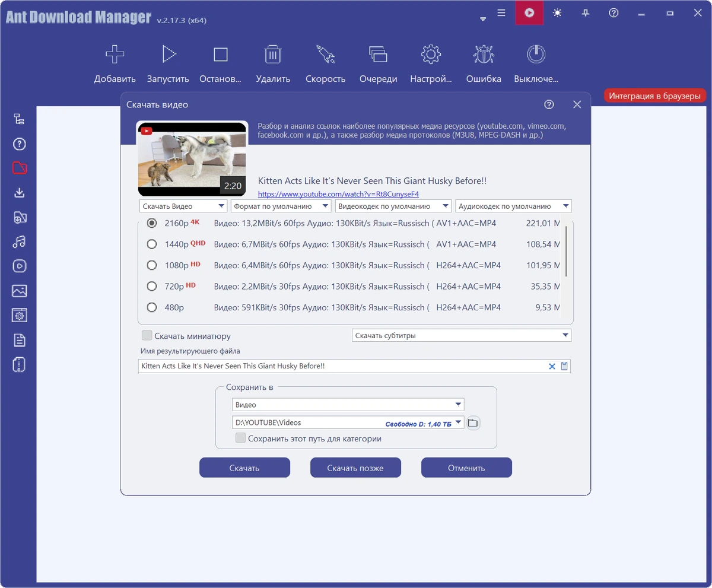
Task: Open the Видео category dropdown
Action: 348,405
